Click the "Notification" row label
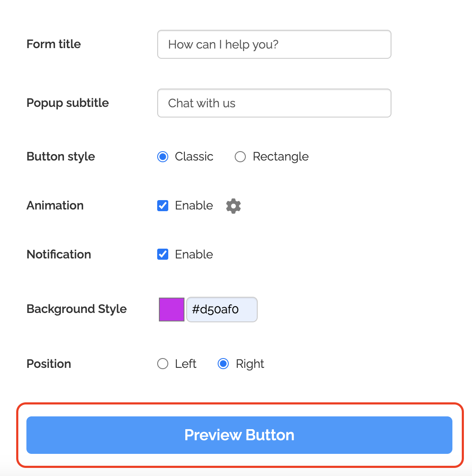 (59, 255)
